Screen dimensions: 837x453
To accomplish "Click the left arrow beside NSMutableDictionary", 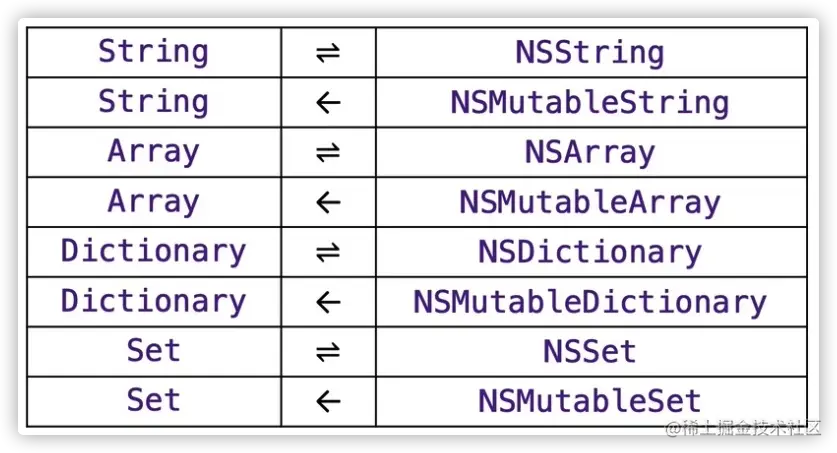I will (328, 302).
